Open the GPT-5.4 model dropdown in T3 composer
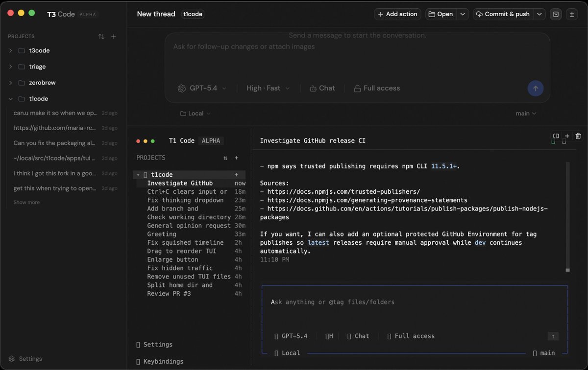This screenshot has width=588, height=370. pos(202,88)
